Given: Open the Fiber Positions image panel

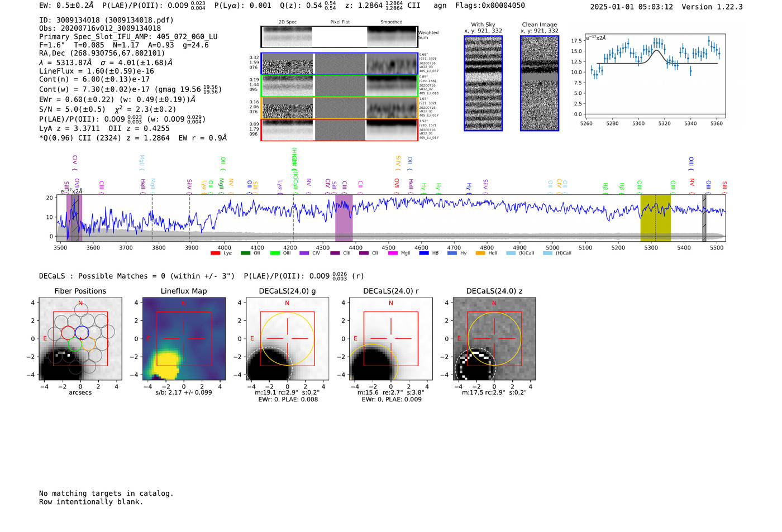Looking at the screenshot, I should [x=80, y=339].
